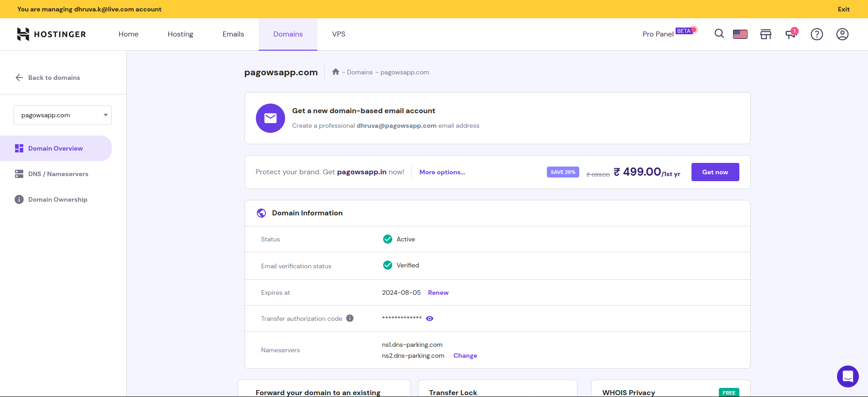Click the home icon in breadcrumb

pos(336,72)
